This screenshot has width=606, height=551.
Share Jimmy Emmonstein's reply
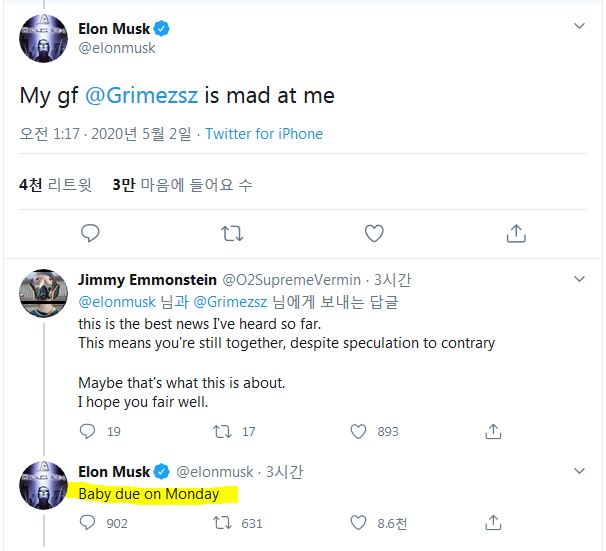tap(493, 431)
